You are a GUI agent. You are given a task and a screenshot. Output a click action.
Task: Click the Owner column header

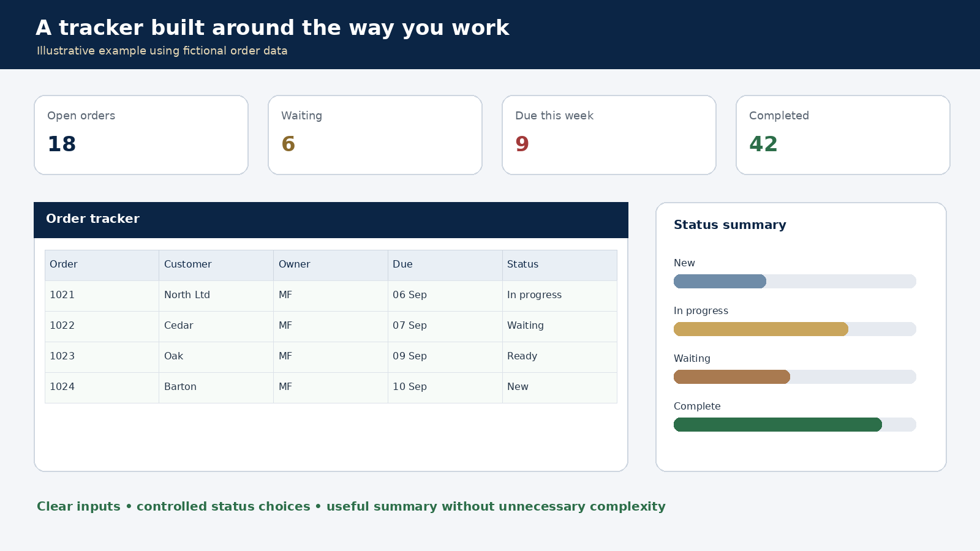(x=331, y=265)
